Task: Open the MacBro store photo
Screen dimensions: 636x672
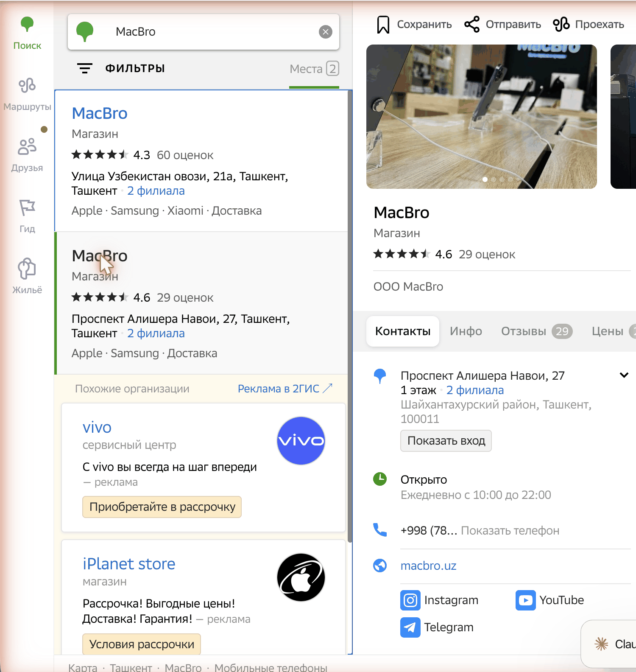Action: 482,117
